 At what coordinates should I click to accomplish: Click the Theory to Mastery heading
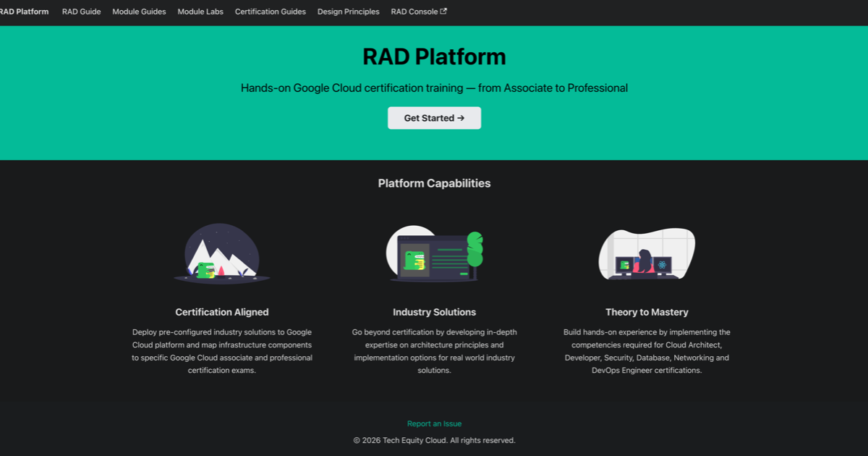(647, 312)
